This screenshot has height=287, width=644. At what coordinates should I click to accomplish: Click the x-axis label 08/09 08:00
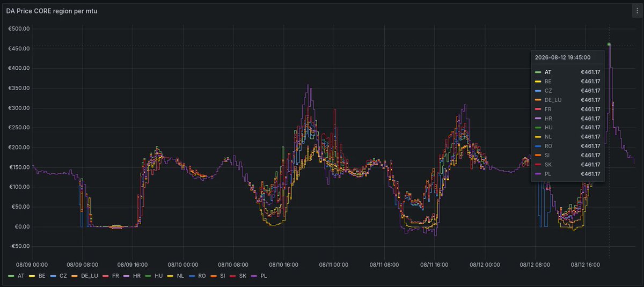pyautogui.click(x=82, y=264)
